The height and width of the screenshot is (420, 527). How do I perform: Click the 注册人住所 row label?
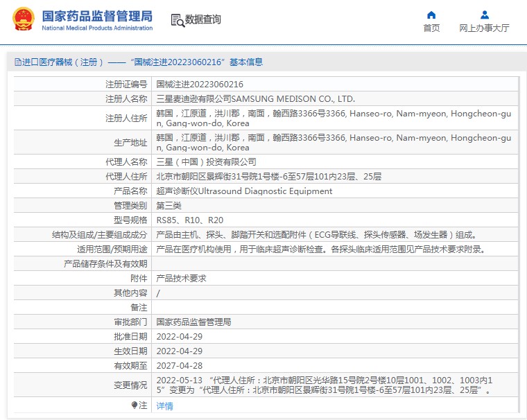coord(126,119)
